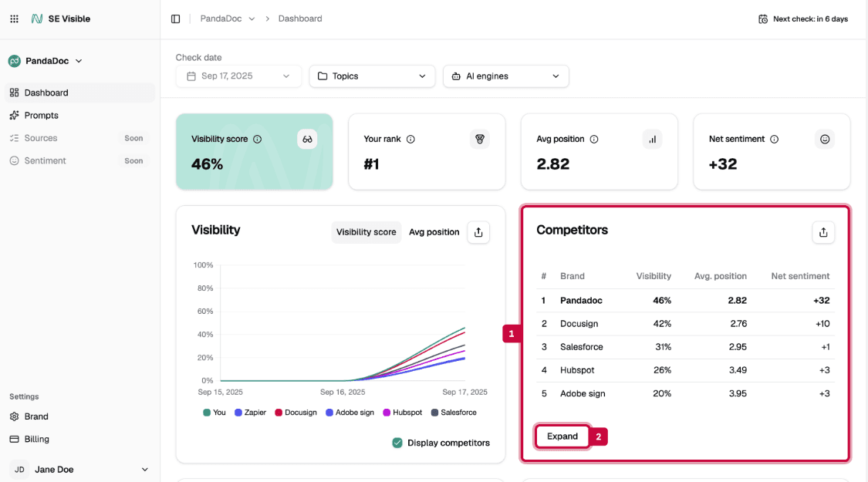Open the apps grid icon

(x=15, y=19)
